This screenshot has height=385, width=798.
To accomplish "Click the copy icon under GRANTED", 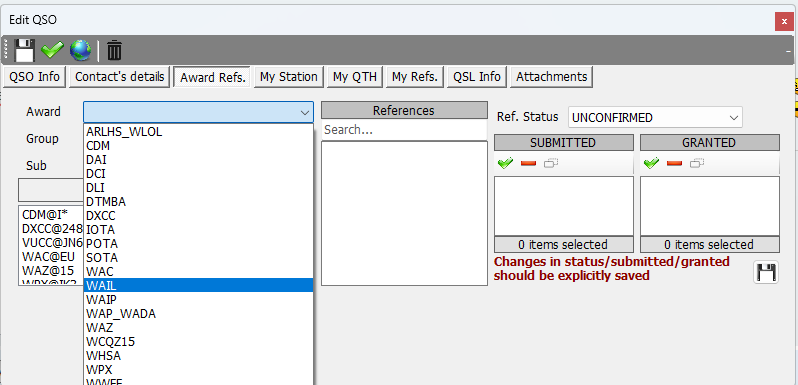I will [x=697, y=163].
